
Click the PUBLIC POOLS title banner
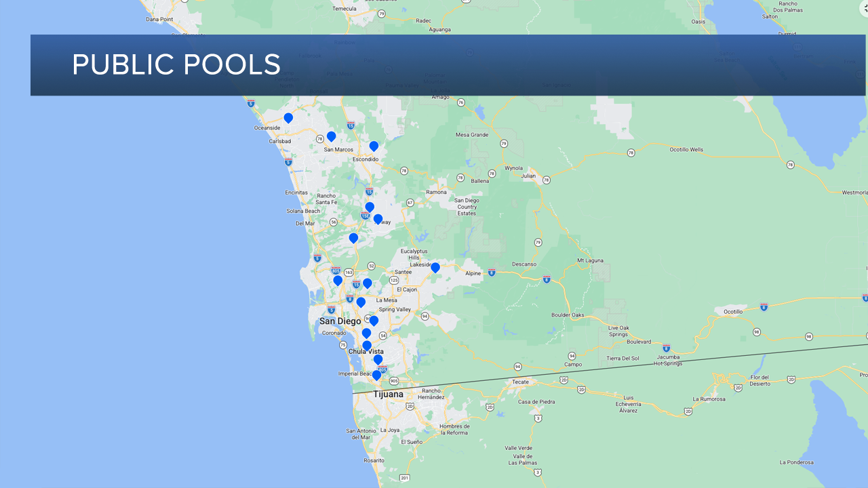448,65
